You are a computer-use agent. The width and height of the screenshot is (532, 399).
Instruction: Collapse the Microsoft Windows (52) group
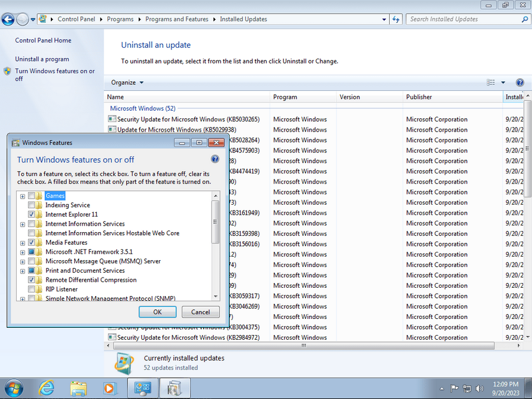click(x=143, y=108)
